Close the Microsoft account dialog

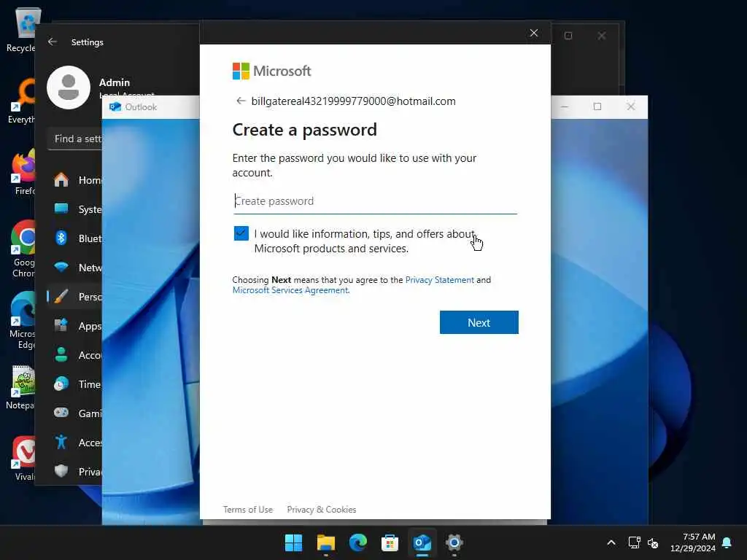533,33
